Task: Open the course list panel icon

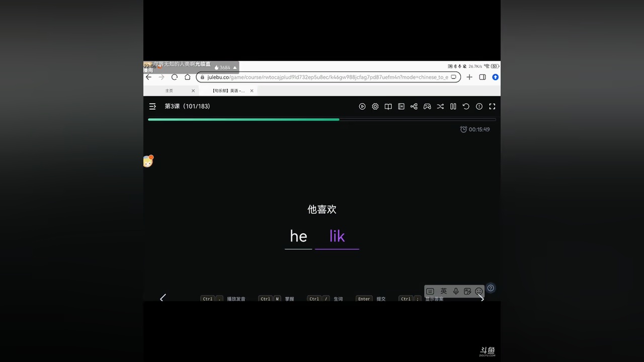Action: [x=401, y=107]
